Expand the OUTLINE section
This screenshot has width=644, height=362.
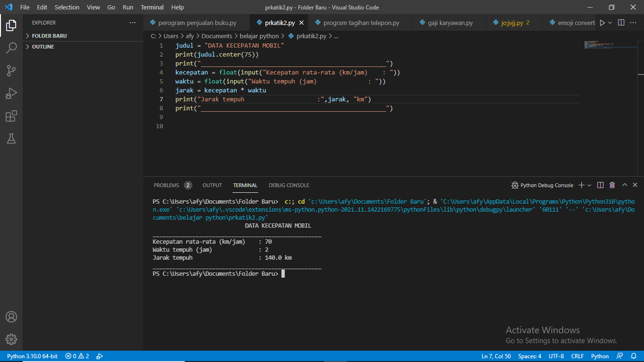coord(42,47)
